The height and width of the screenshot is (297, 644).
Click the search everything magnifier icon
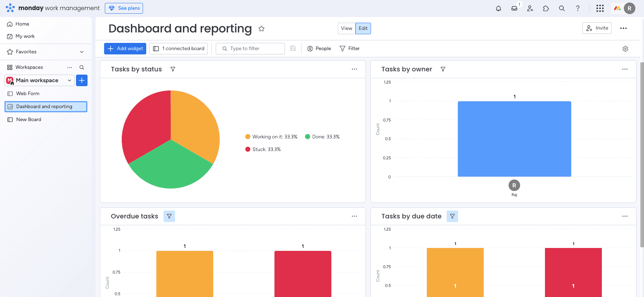coord(562,8)
